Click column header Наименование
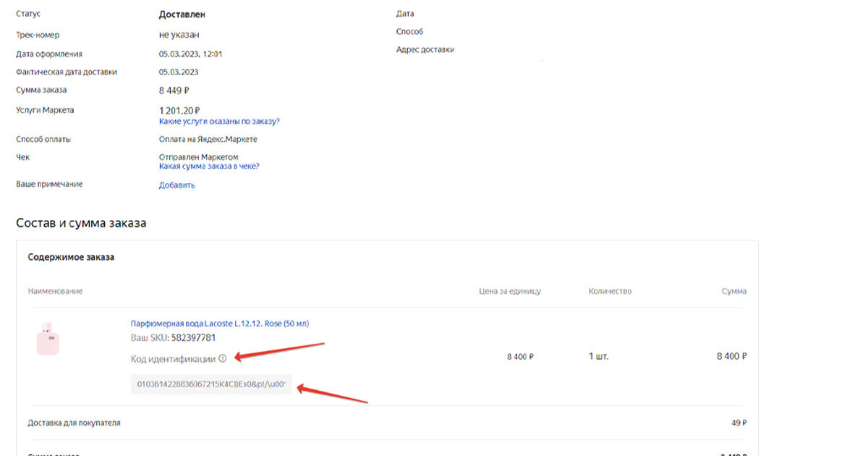The height and width of the screenshot is (456, 868). click(55, 291)
